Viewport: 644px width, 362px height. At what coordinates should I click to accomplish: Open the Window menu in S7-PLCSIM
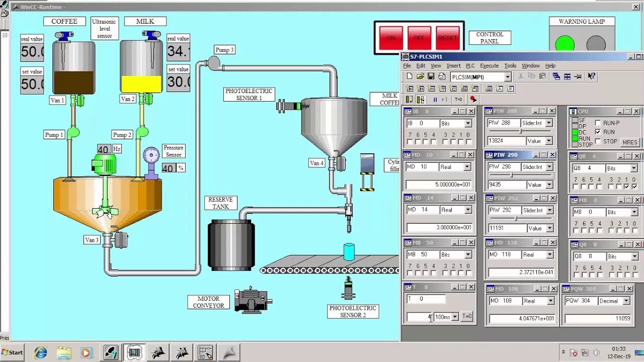click(530, 65)
